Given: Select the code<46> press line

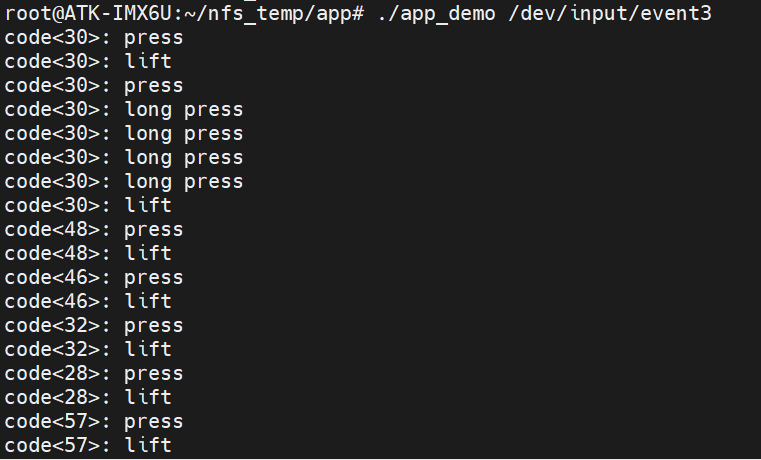Looking at the screenshot, I should tap(94, 278).
